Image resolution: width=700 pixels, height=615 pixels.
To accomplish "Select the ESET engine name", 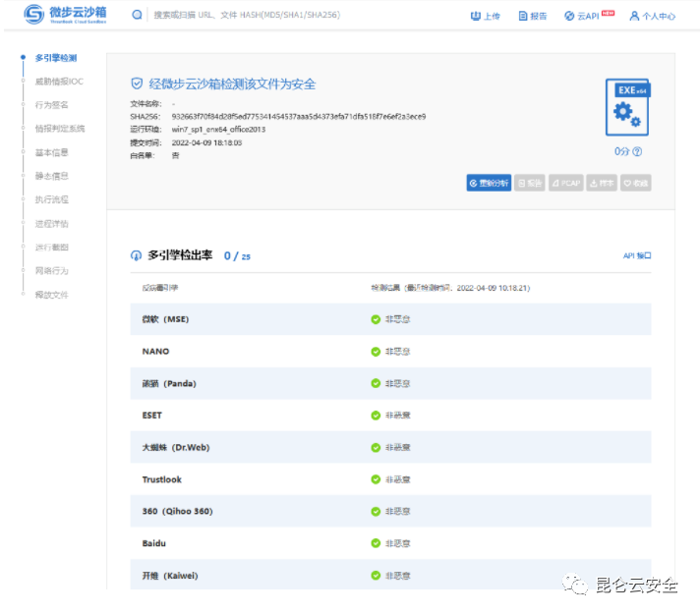I will click(x=151, y=416).
